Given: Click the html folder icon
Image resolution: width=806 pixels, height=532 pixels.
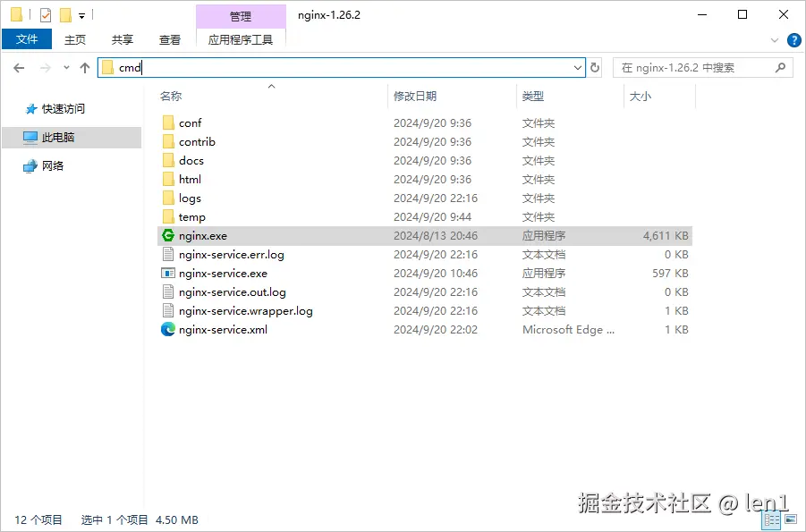Looking at the screenshot, I should (x=168, y=179).
